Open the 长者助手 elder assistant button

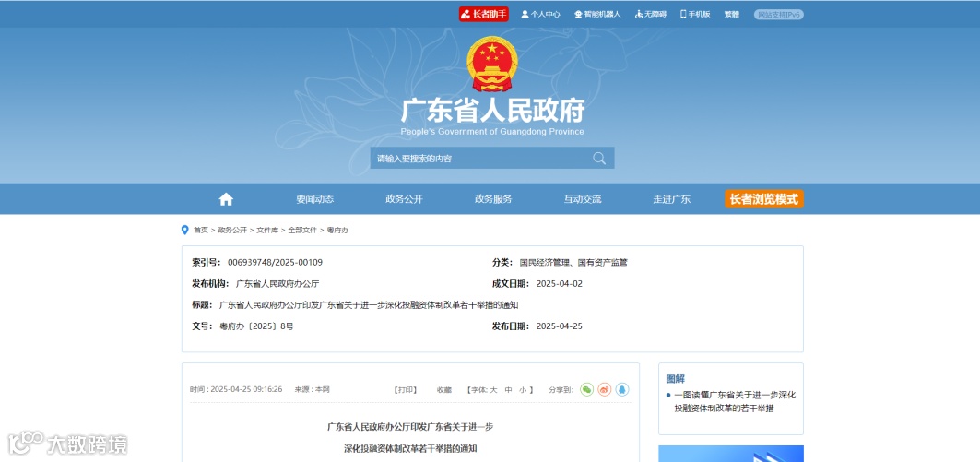484,14
